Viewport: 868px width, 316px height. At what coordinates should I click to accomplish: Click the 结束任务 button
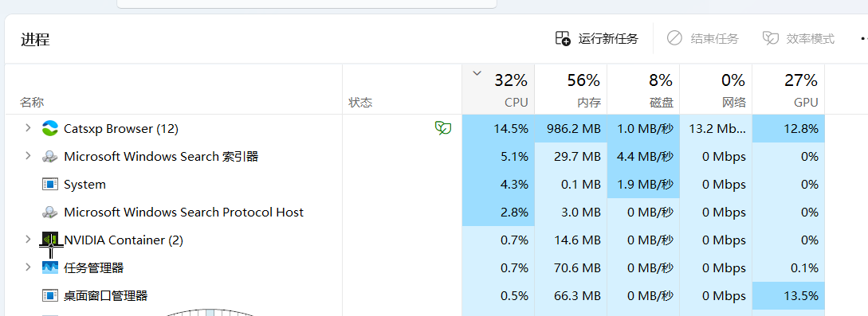[702, 39]
